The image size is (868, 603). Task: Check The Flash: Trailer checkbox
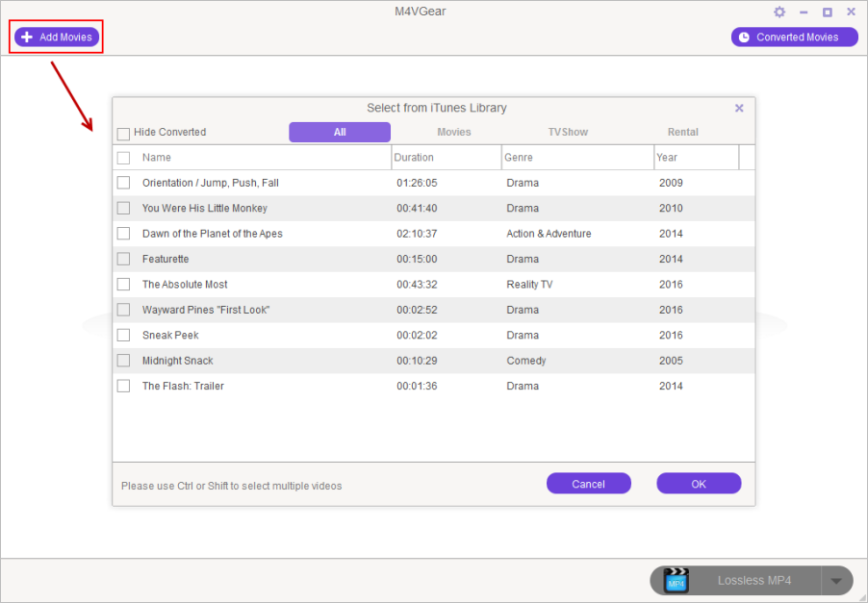click(x=123, y=387)
